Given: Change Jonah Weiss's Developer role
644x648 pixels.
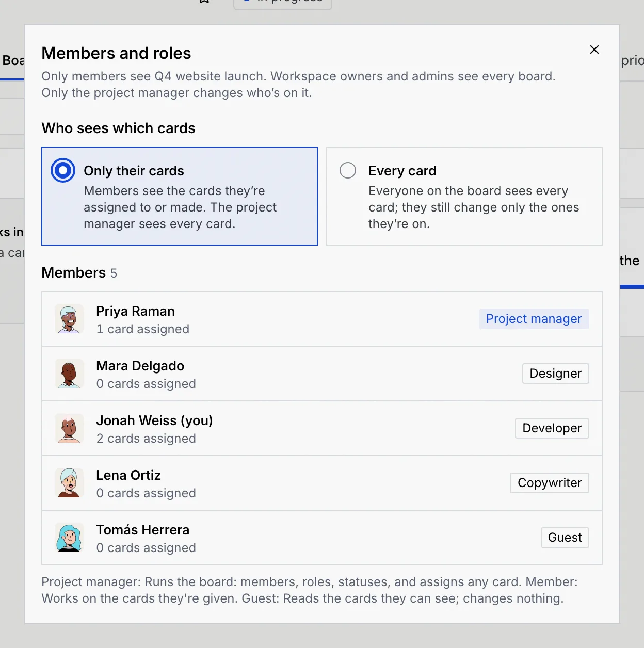Looking at the screenshot, I should click(x=552, y=428).
